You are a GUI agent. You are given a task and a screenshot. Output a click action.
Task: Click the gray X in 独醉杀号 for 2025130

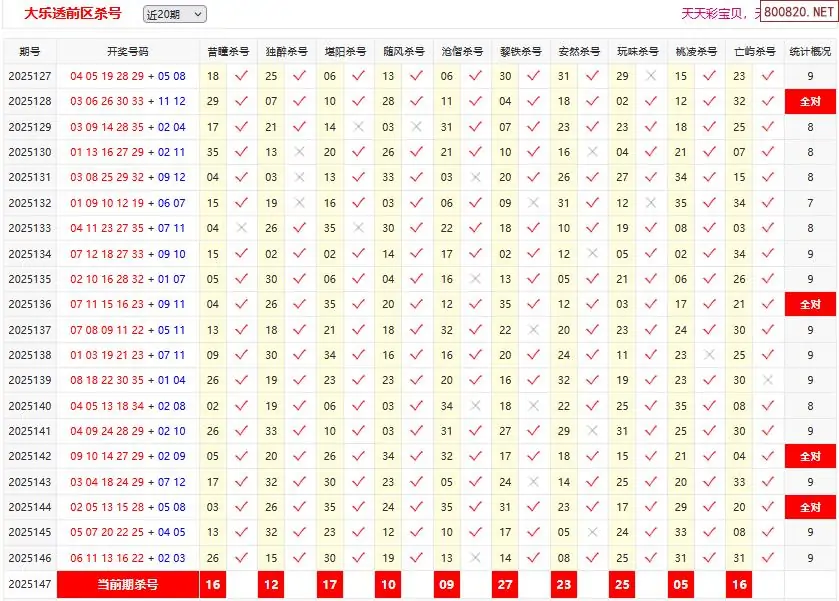click(x=299, y=152)
